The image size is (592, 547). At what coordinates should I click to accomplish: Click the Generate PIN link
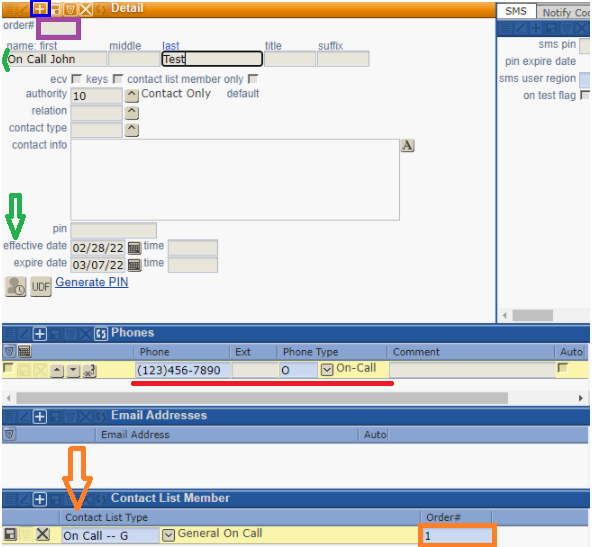click(x=92, y=282)
